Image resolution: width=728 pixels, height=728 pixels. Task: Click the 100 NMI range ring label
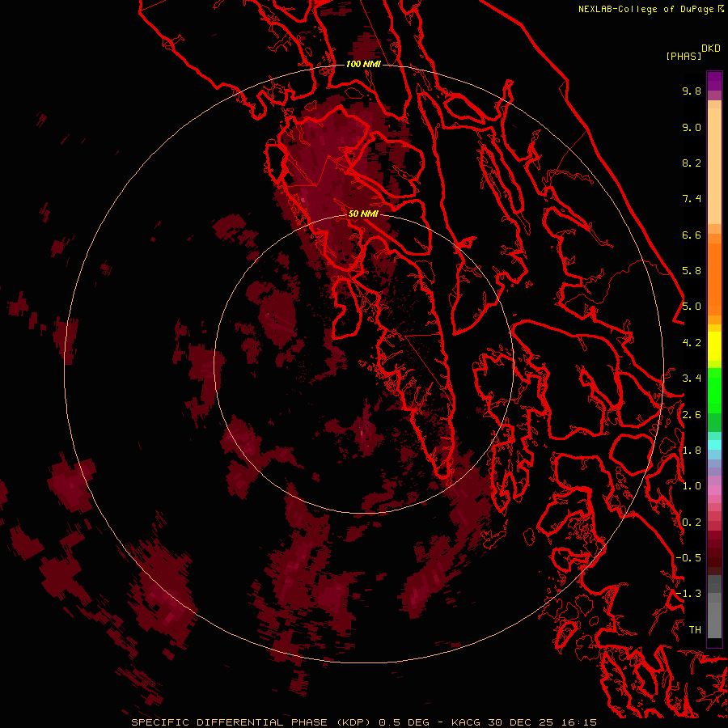pyautogui.click(x=363, y=64)
